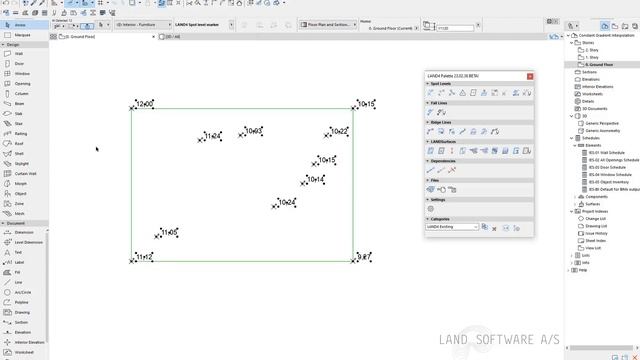Viewport: 640px width, 360px height.
Task: Click the navigator horizontal scrollbar
Action: pos(601,348)
